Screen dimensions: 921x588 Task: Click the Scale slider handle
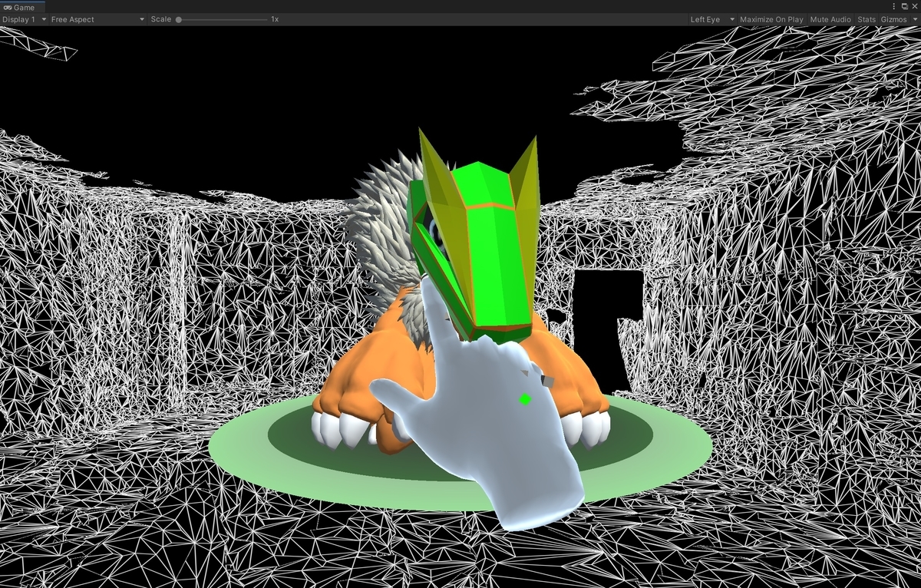[x=179, y=19]
